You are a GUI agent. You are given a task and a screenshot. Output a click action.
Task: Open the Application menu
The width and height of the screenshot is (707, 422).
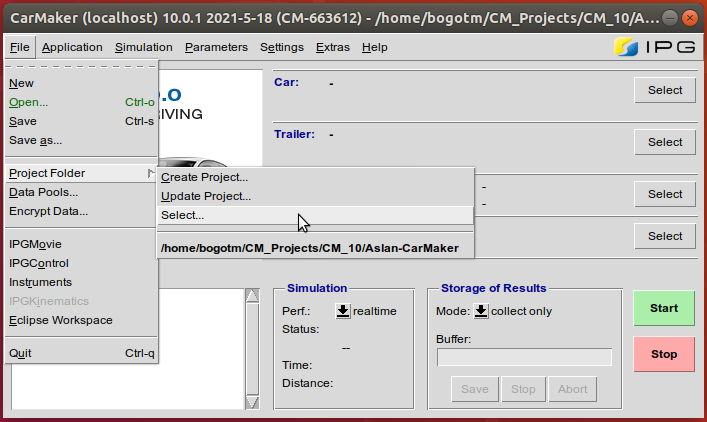(72, 47)
